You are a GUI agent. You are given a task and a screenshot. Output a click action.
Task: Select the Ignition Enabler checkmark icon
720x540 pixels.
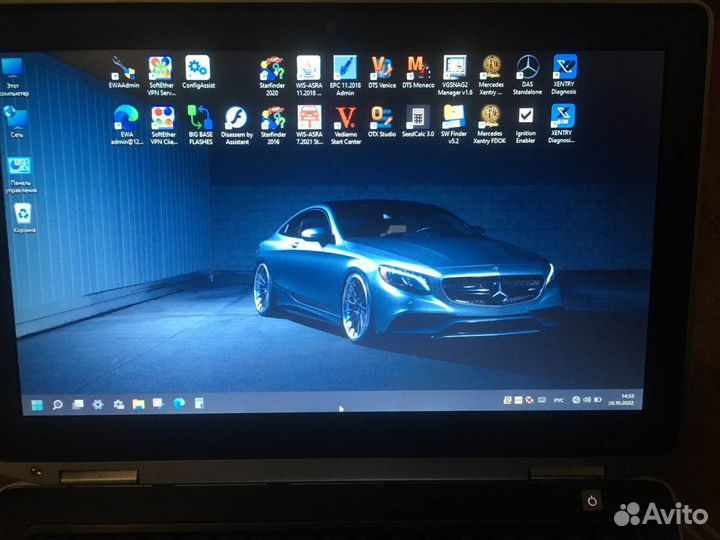(525, 124)
